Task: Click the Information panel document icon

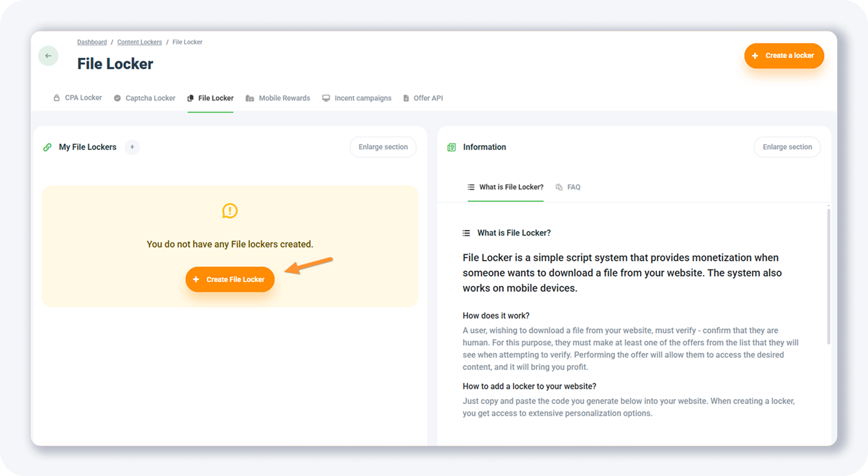Action: pyautogui.click(x=452, y=147)
